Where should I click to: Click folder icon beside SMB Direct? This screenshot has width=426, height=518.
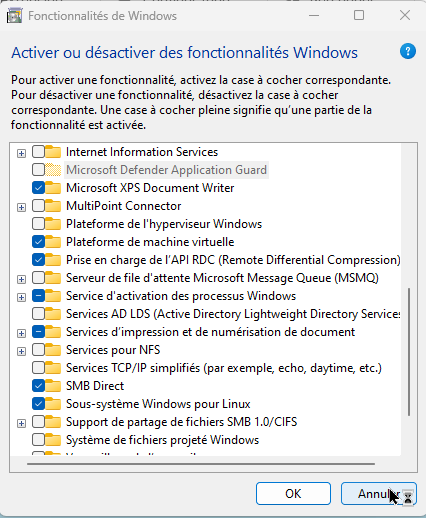click(53, 386)
